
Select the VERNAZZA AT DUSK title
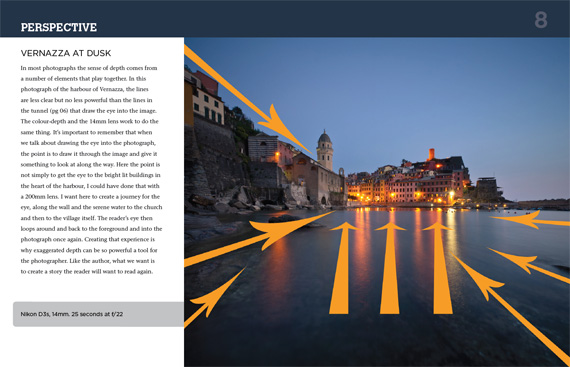click(x=66, y=53)
